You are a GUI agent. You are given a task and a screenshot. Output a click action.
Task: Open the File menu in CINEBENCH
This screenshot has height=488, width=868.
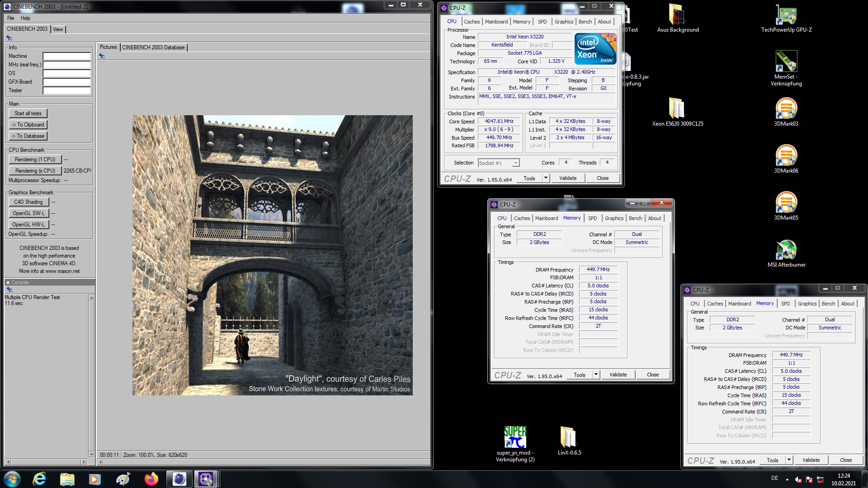[11, 18]
